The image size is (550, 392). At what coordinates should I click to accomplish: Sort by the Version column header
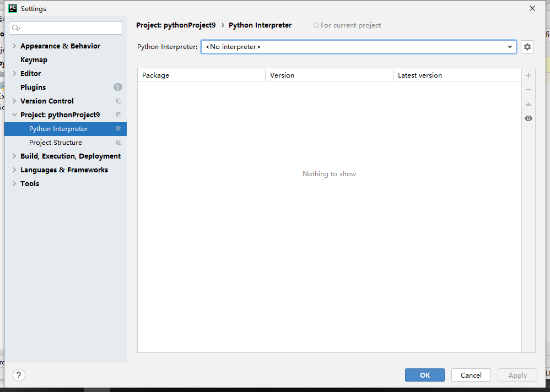pos(330,75)
